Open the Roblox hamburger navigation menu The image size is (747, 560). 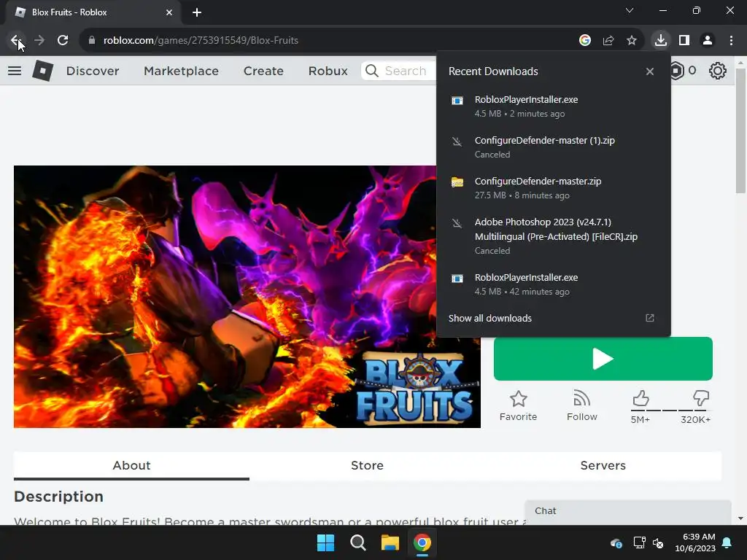15,71
